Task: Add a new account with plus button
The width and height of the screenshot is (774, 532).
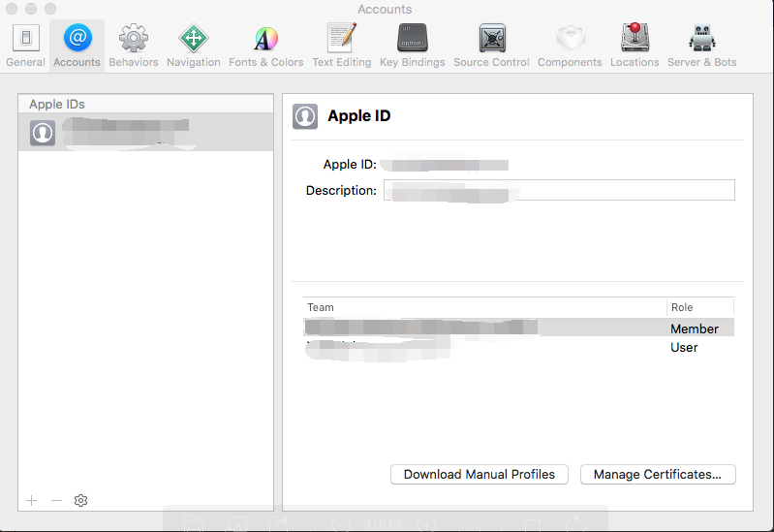Action: click(x=32, y=500)
